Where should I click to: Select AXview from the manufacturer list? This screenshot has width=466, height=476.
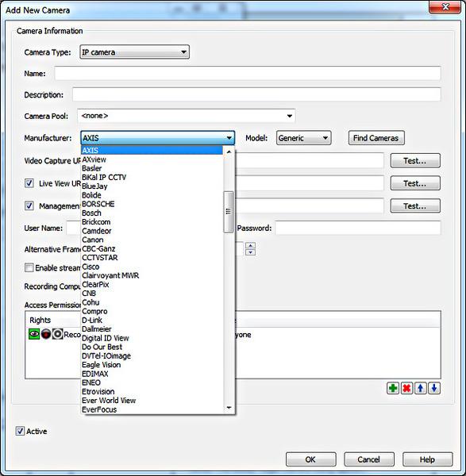point(152,159)
